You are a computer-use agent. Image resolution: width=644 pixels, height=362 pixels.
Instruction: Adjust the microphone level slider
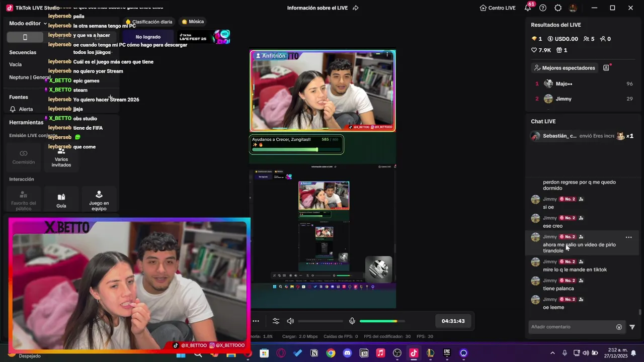(382, 321)
